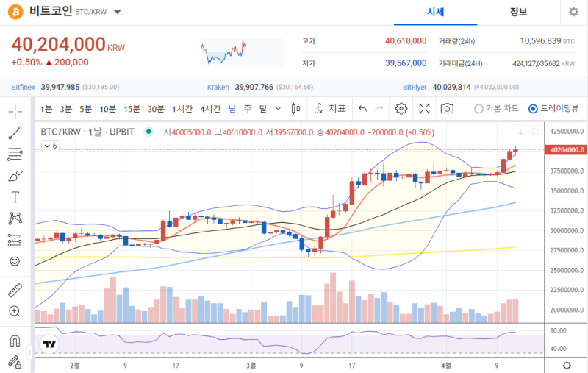Screen dimensions: 588x373
Task: Open the Fibonacci/horizontal lines tool
Action: tap(15, 154)
